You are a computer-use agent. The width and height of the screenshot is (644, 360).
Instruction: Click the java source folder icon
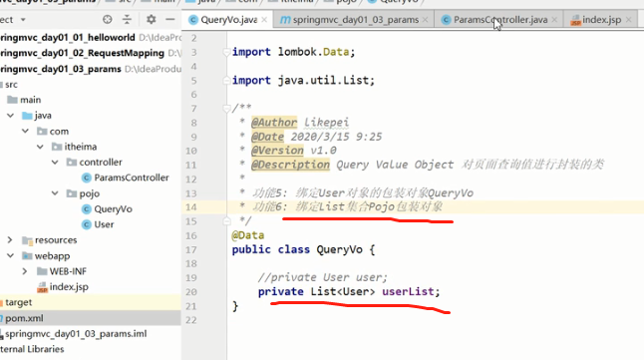(27, 116)
